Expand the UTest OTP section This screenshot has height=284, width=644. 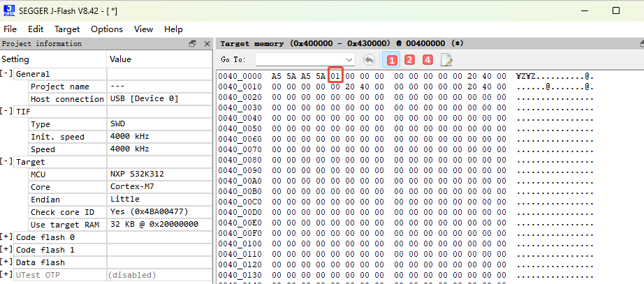pos(6,274)
